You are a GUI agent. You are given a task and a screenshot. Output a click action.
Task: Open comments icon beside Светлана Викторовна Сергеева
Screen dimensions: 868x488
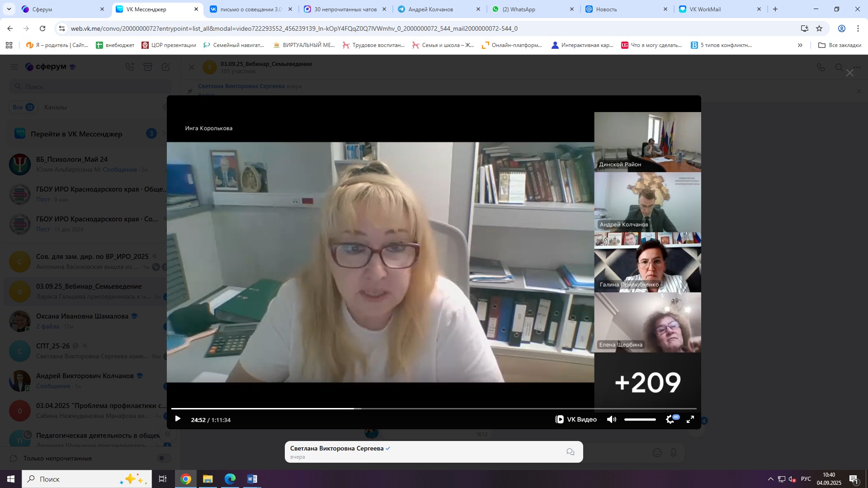pyautogui.click(x=571, y=452)
